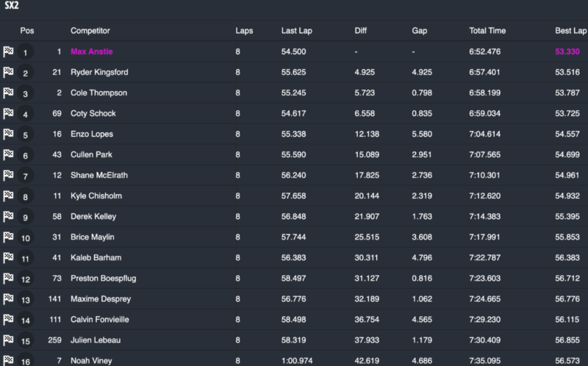Sort by the Total Time column header
The image size is (588, 366).
[487, 31]
